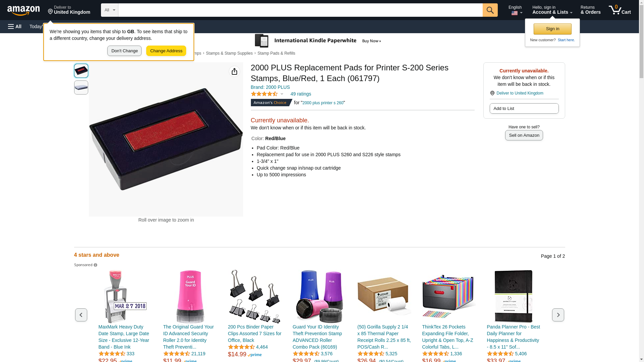Expand Account & Lists dropdown

coord(552,10)
